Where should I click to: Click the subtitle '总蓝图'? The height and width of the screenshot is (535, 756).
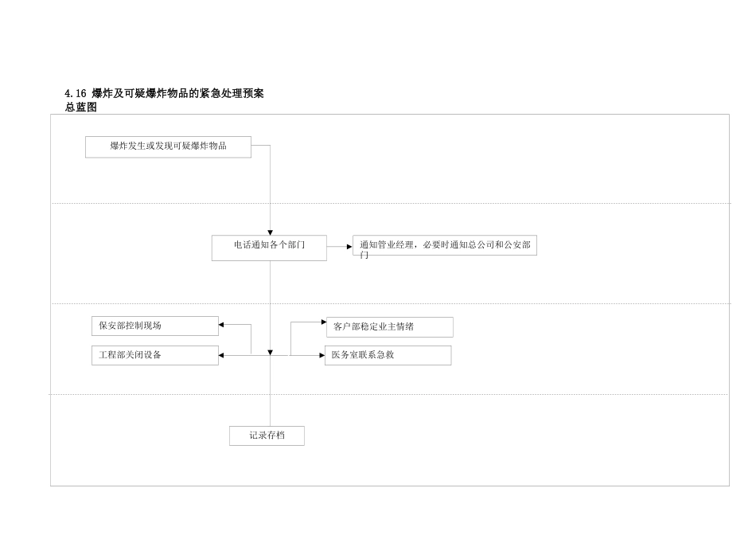[80, 107]
